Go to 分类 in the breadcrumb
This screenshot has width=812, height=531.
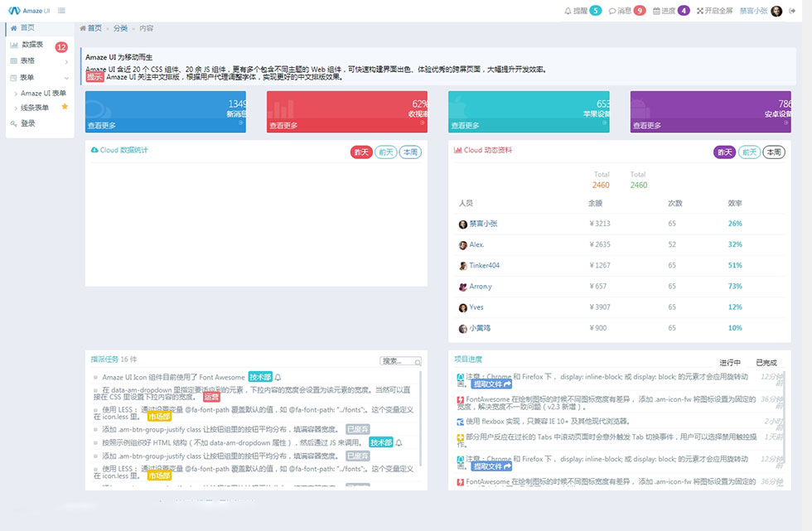pos(121,28)
